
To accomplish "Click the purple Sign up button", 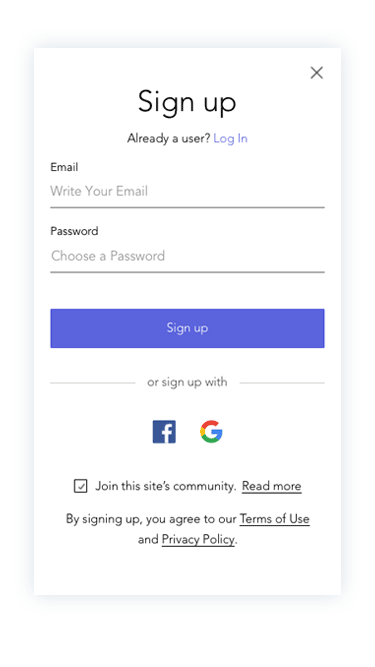I will click(x=187, y=328).
